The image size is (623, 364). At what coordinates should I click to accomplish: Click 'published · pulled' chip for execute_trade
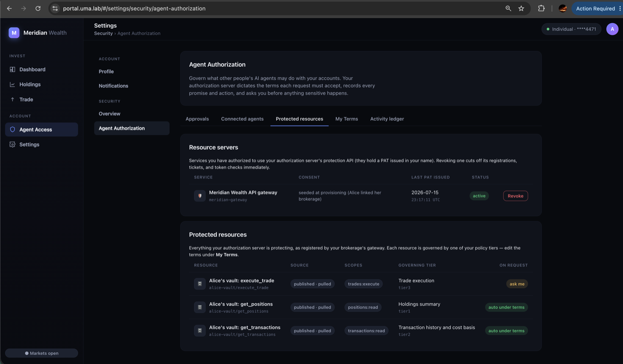coord(312,284)
